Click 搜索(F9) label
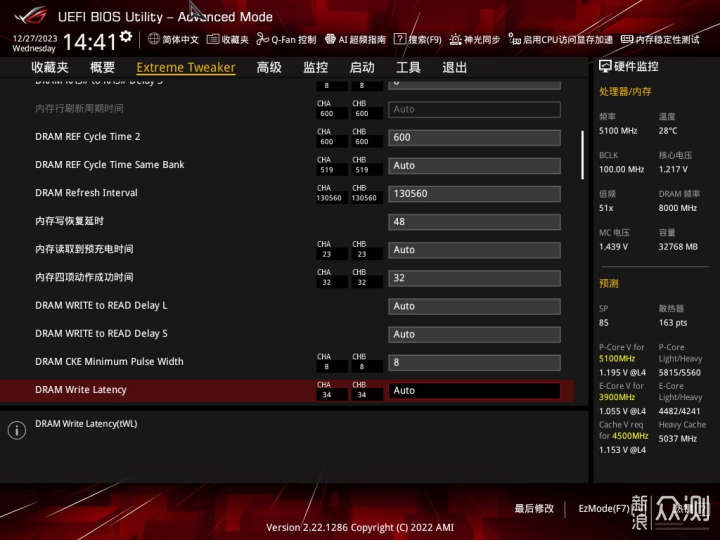 tap(425, 39)
